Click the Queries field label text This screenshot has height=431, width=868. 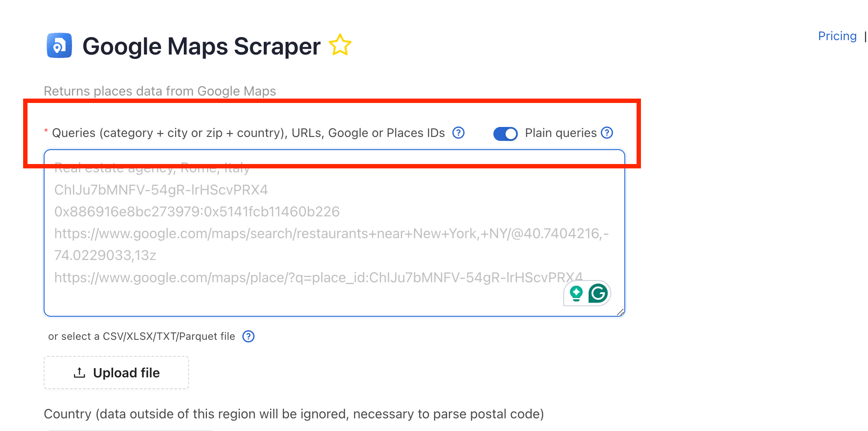248,133
